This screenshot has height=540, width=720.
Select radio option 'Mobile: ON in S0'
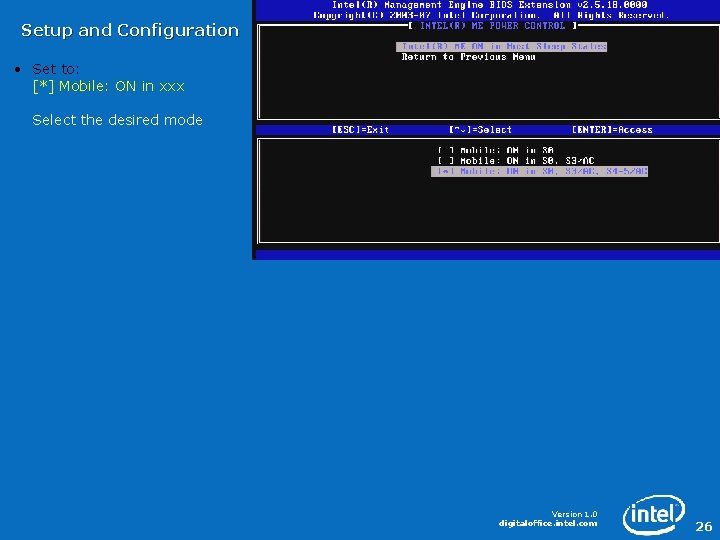point(495,151)
